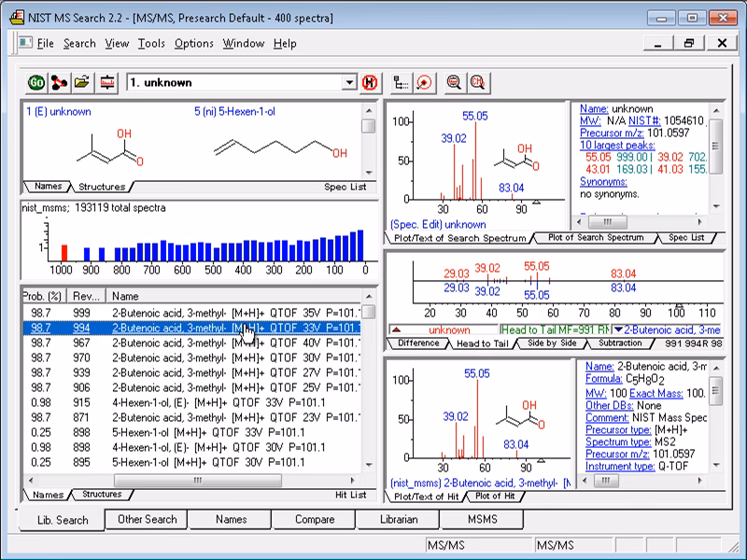Screen dimensions: 747x560
Task: Click the open folder toolbar icon
Action: point(81,82)
